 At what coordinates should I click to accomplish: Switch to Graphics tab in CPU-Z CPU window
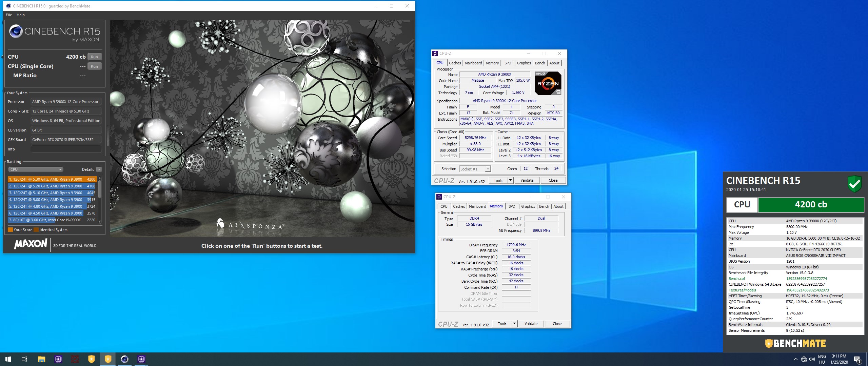point(524,63)
